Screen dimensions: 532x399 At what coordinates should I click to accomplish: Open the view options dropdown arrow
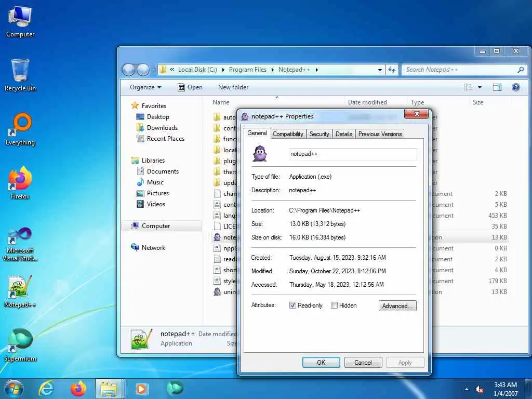[480, 87]
